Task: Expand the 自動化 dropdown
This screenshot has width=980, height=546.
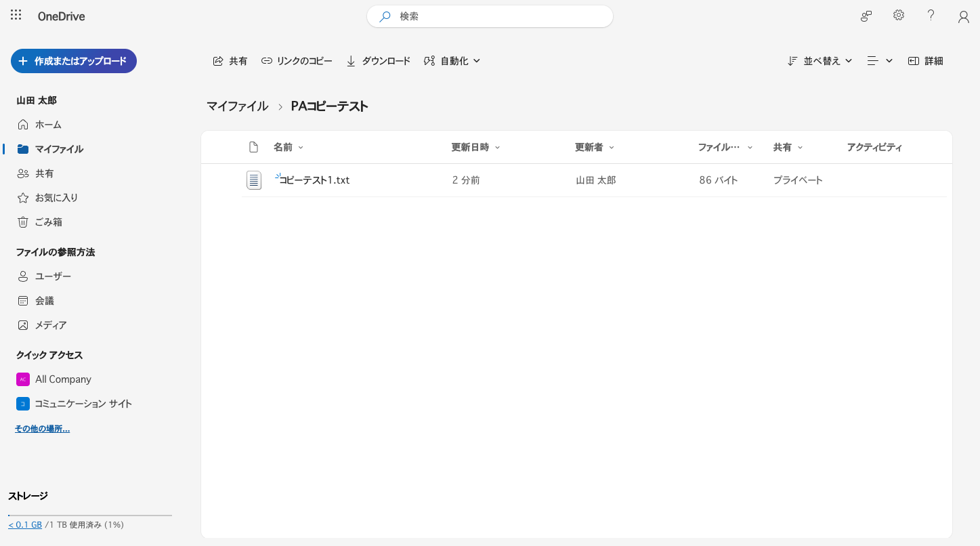Action: pos(452,61)
